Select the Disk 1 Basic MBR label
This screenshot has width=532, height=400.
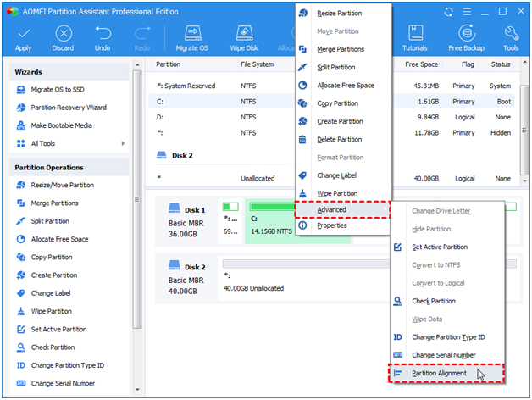tap(186, 222)
